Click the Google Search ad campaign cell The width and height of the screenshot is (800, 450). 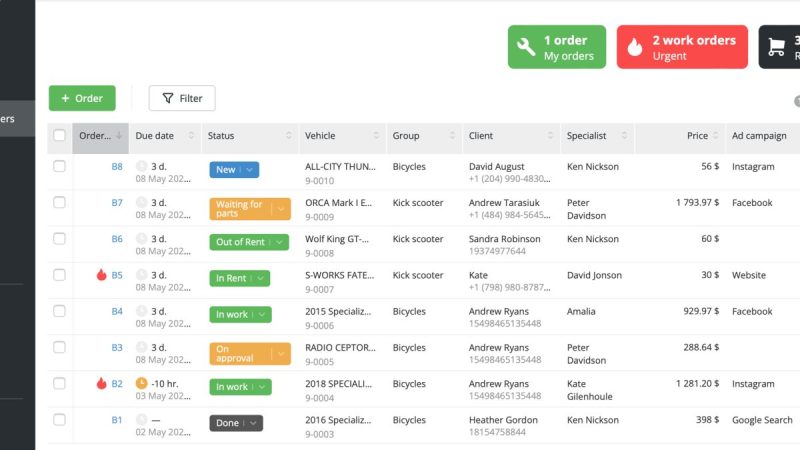(762, 420)
